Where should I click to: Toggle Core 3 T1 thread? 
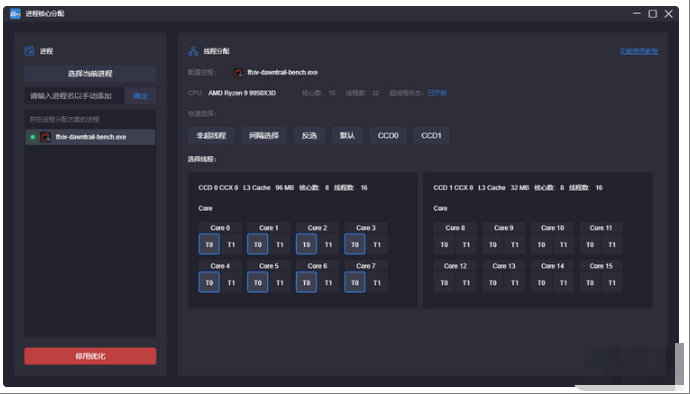377,244
